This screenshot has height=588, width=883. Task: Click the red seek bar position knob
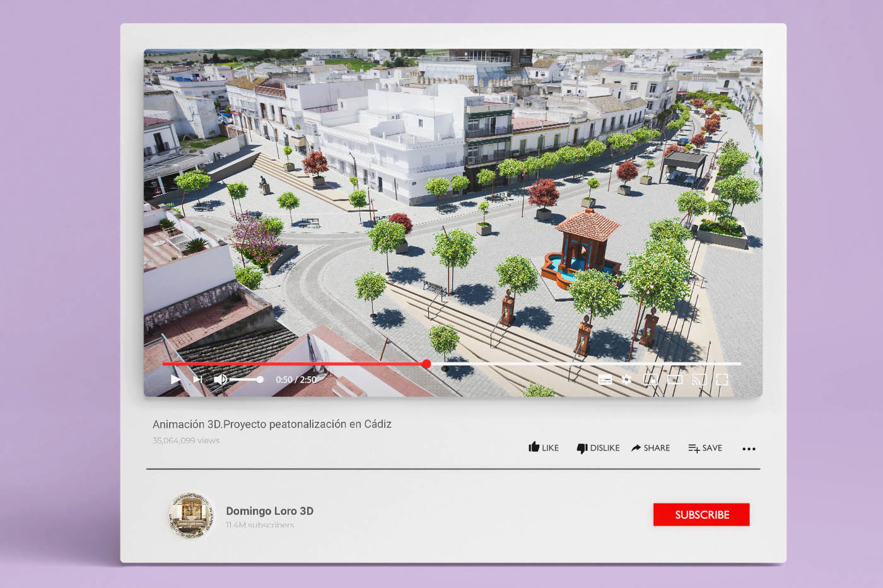pos(426,364)
